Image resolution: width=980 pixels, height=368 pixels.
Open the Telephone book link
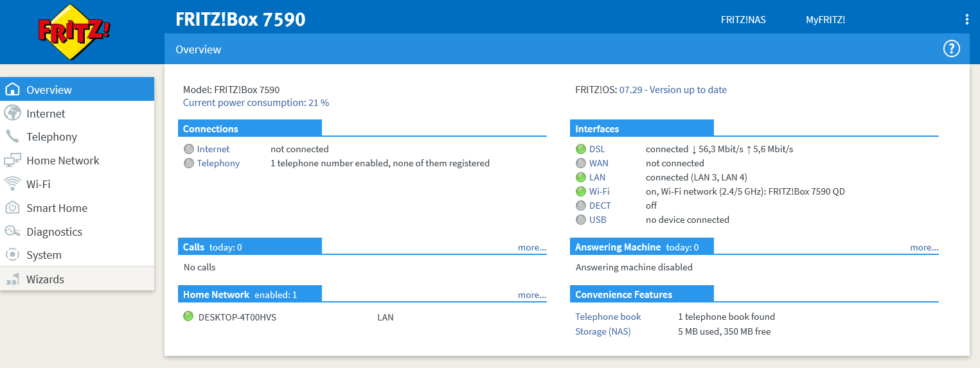608,317
